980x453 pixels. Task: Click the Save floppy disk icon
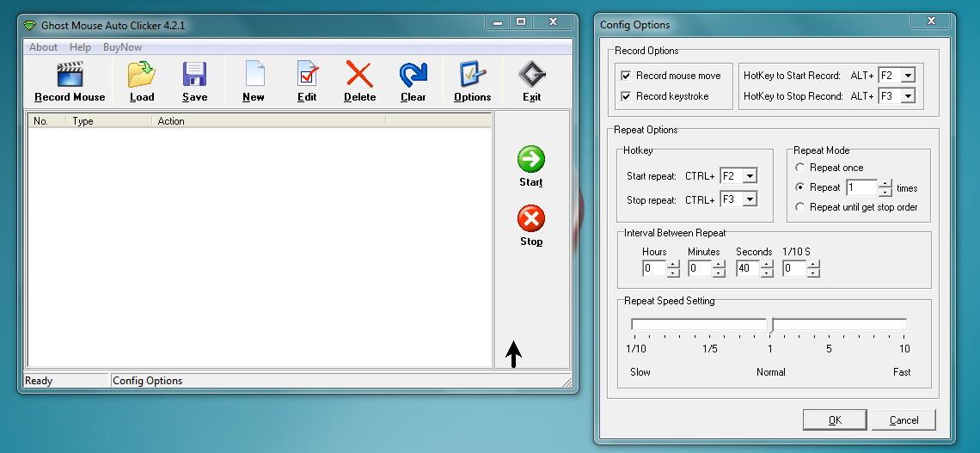click(194, 75)
